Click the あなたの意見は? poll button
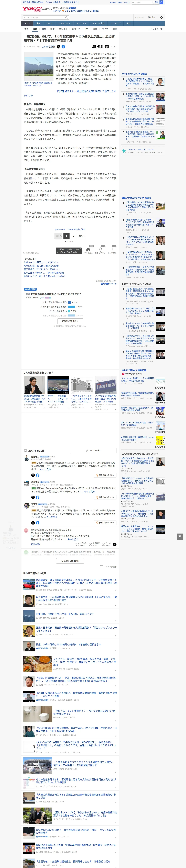The width and height of the screenshot is (186, 868). (70, 321)
